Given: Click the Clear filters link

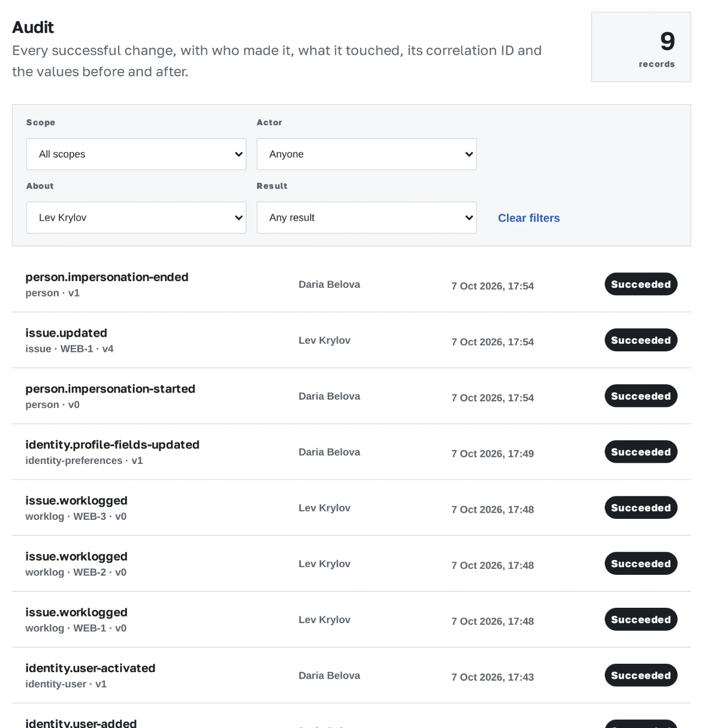Looking at the screenshot, I should click(529, 218).
